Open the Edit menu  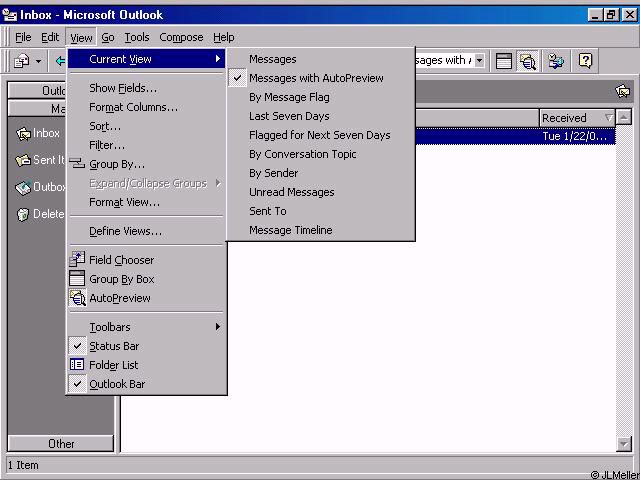(x=50, y=37)
